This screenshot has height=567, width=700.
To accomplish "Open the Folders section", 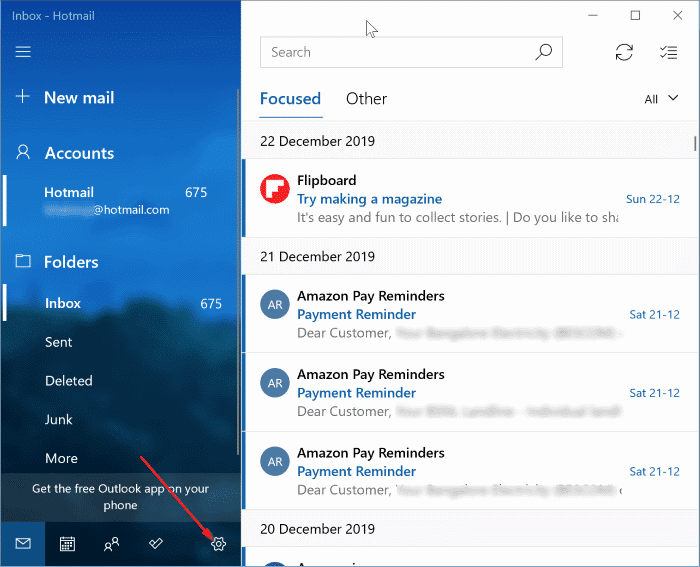I will [71, 262].
